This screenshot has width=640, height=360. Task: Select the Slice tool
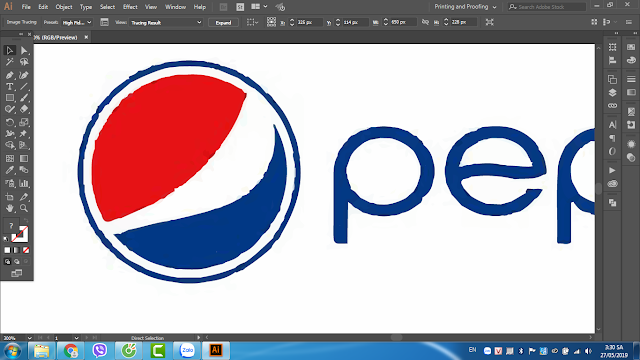24,197
